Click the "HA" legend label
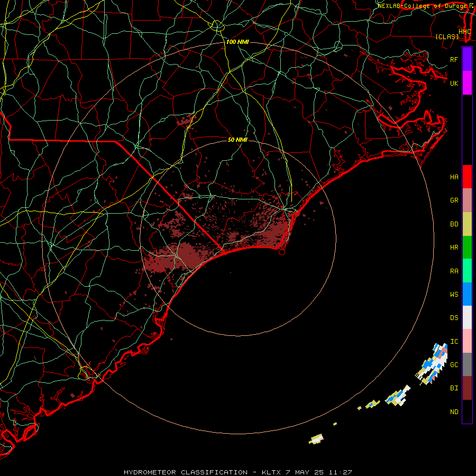The height and width of the screenshot is (476, 476). pos(454,177)
